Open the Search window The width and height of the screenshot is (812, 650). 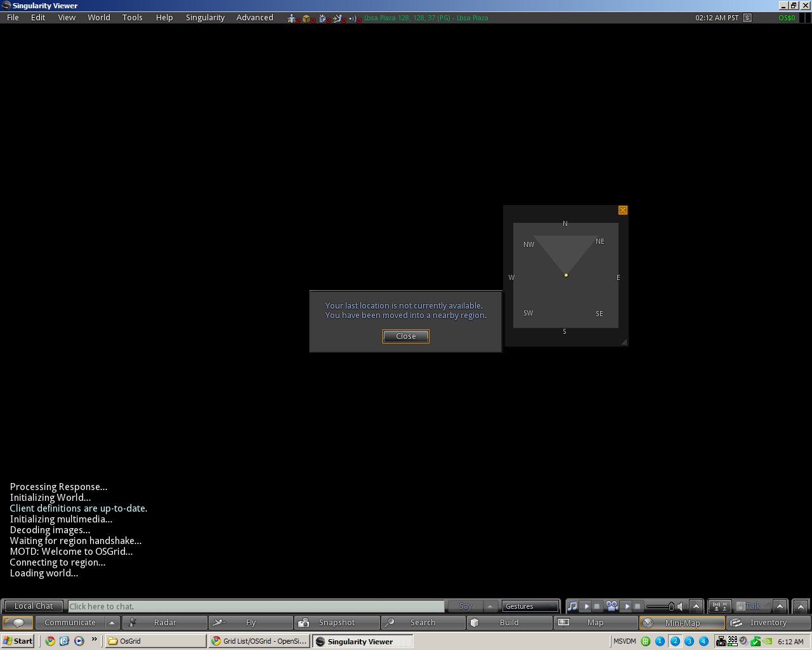pyautogui.click(x=423, y=622)
